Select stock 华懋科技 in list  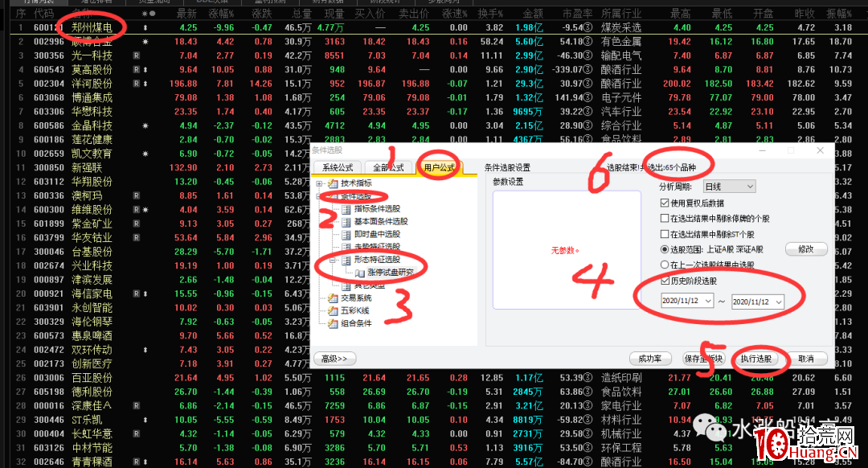tap(92, 111)
